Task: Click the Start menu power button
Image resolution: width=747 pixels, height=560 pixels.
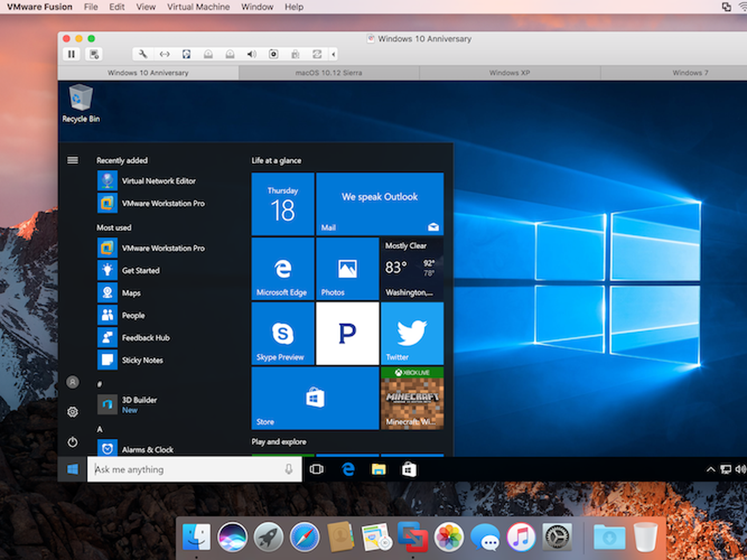Action: [72, 442]
